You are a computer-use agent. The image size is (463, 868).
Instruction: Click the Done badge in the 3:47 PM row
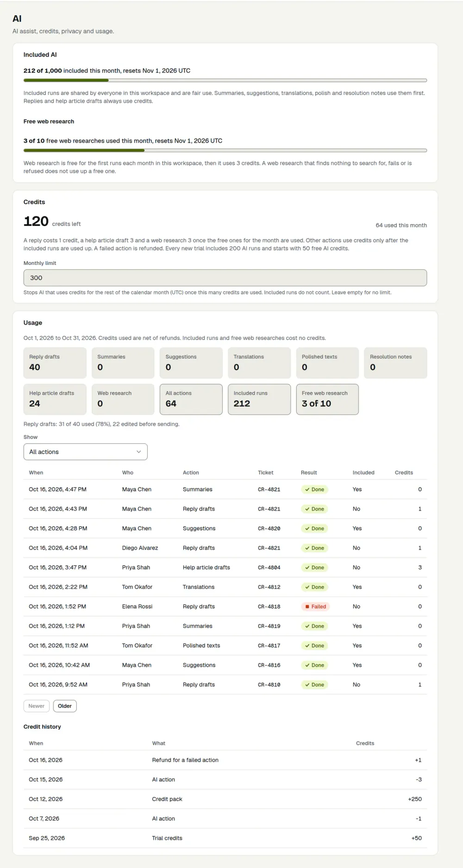314,567
